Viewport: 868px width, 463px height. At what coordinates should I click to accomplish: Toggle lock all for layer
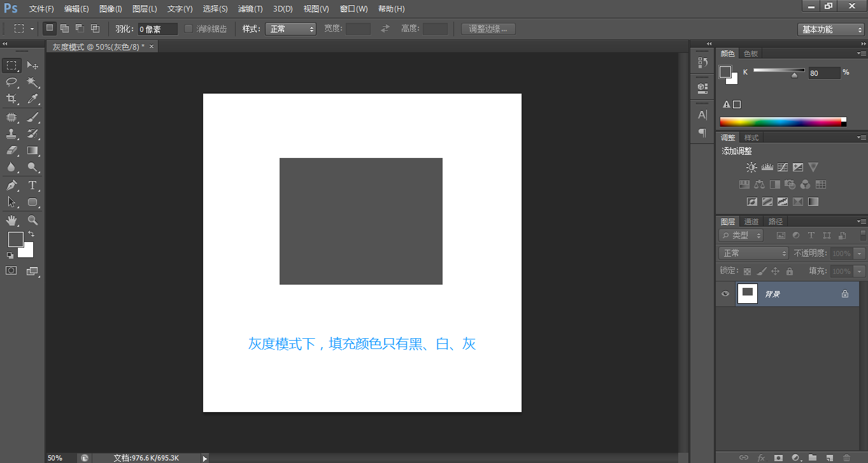[790, 271]
